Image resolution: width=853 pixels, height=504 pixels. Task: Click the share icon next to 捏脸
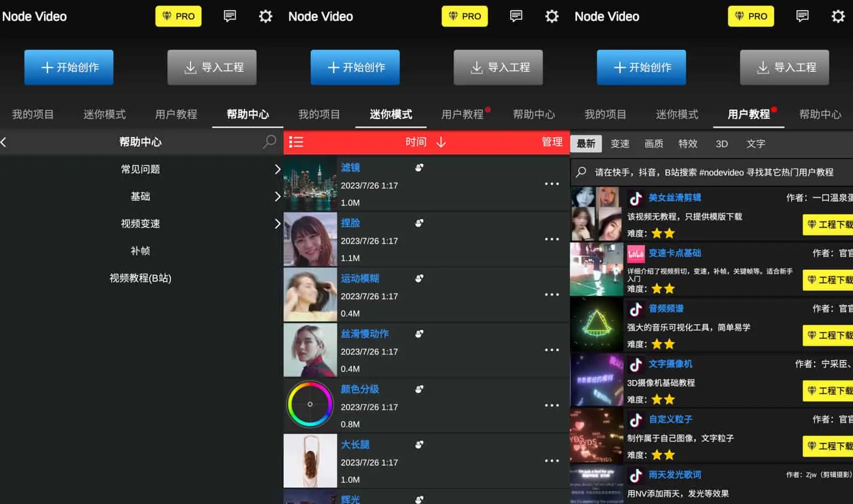click(419, 223)
